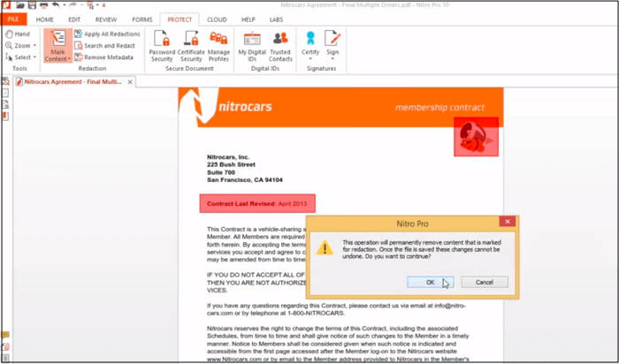Save document with the floppy disk icon
Viewport: 619px width, 364px height.
[32, 5]
